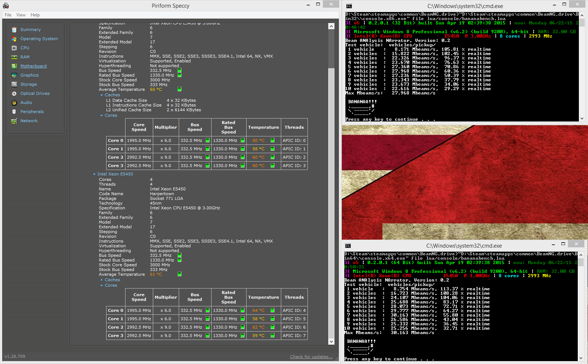Screen dimensions: 588x364
Task: Click the 45nm technology value
Action: click(156, 203)
